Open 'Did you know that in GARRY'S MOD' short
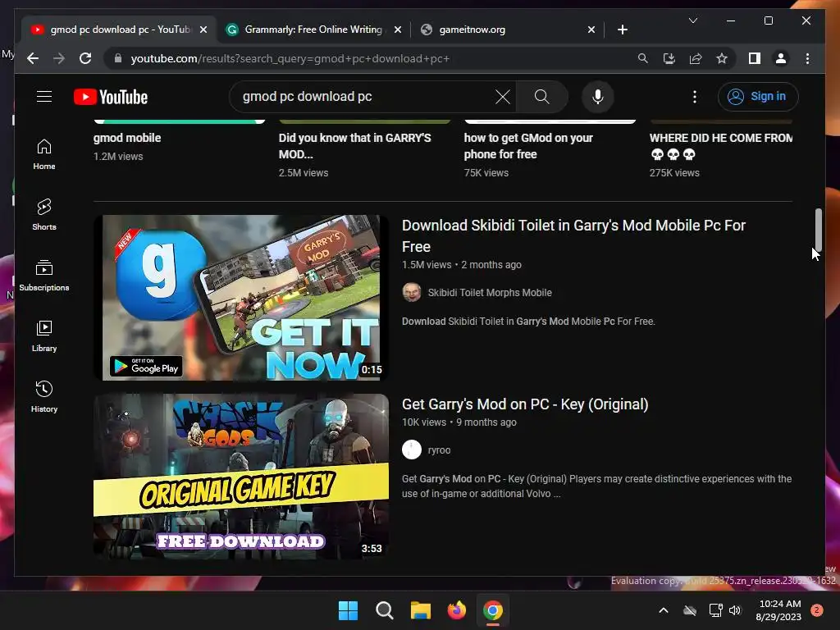 tap(354, 146)
